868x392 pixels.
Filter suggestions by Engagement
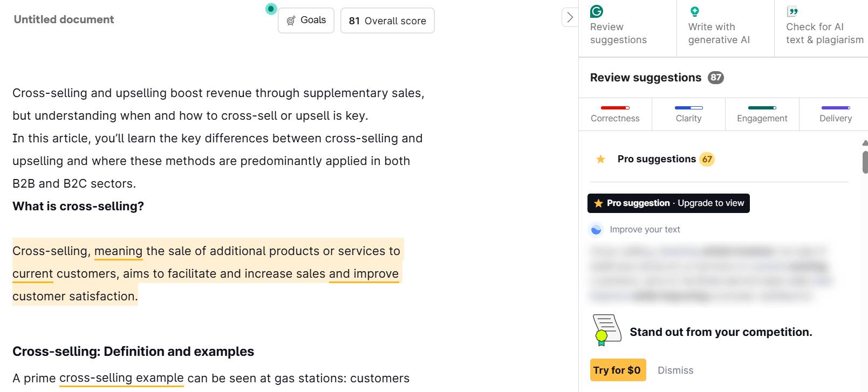click(762, 114)
